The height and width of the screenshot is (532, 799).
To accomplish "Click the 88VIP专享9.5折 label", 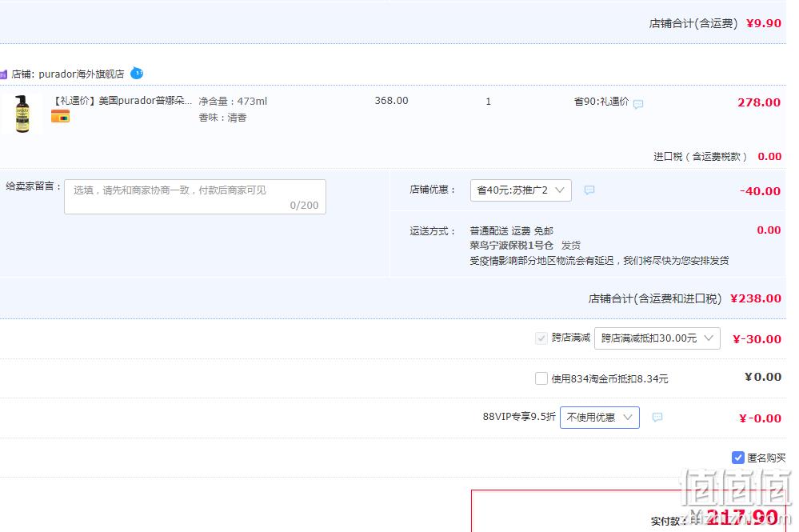I will pos(519,416).
